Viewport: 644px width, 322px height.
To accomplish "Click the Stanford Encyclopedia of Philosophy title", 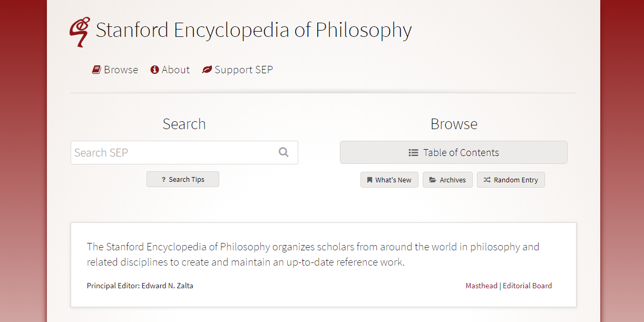I will [253, 30].
